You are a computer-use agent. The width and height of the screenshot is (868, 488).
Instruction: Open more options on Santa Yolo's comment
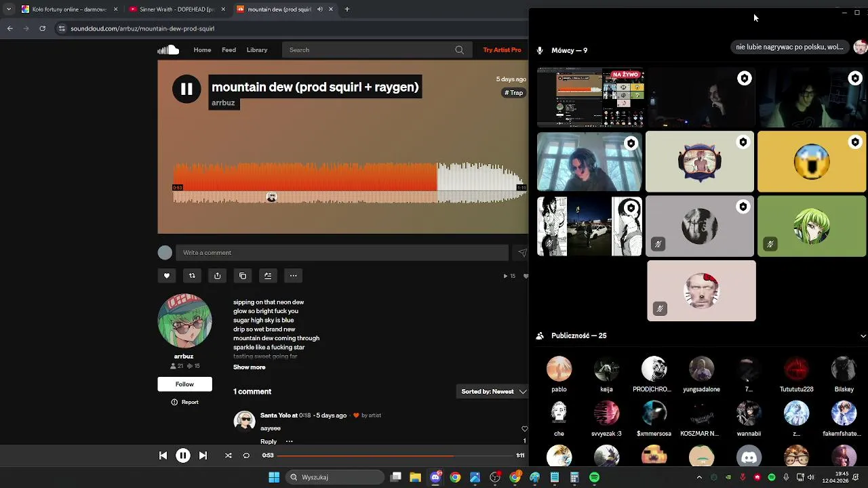tap(290, 441)
